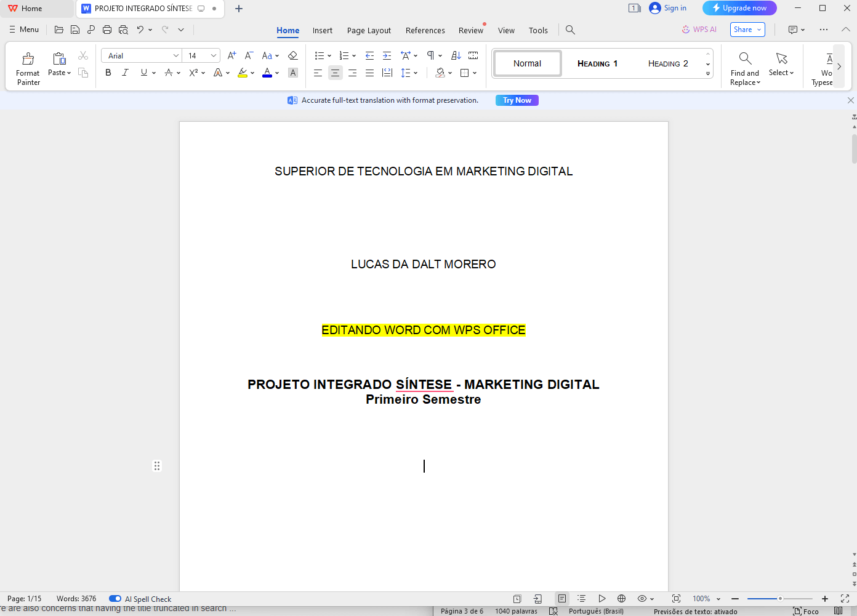This screenshot has height=616, width=857.
Task: Enter full screen from status bar
Action: click(x=845, y=598)
